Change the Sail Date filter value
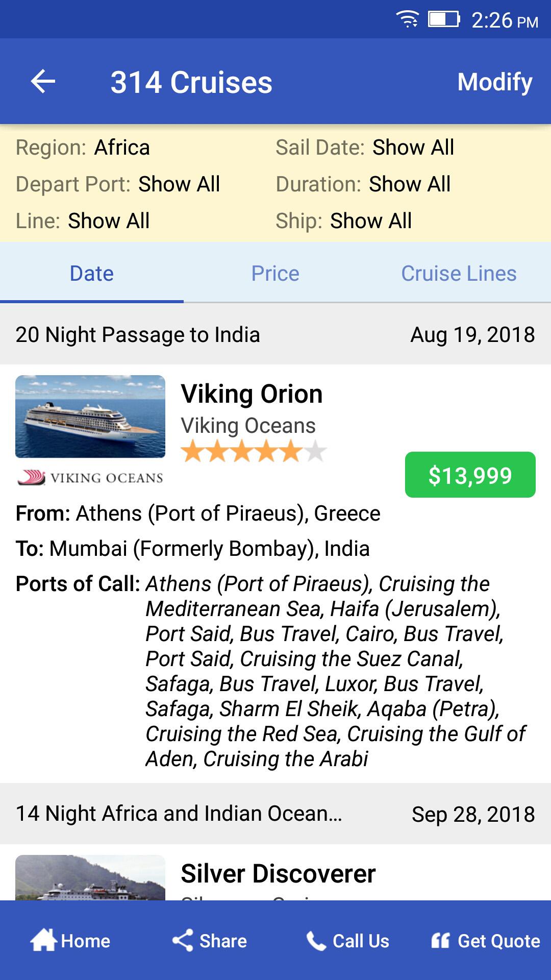 [x=413, y=148]
